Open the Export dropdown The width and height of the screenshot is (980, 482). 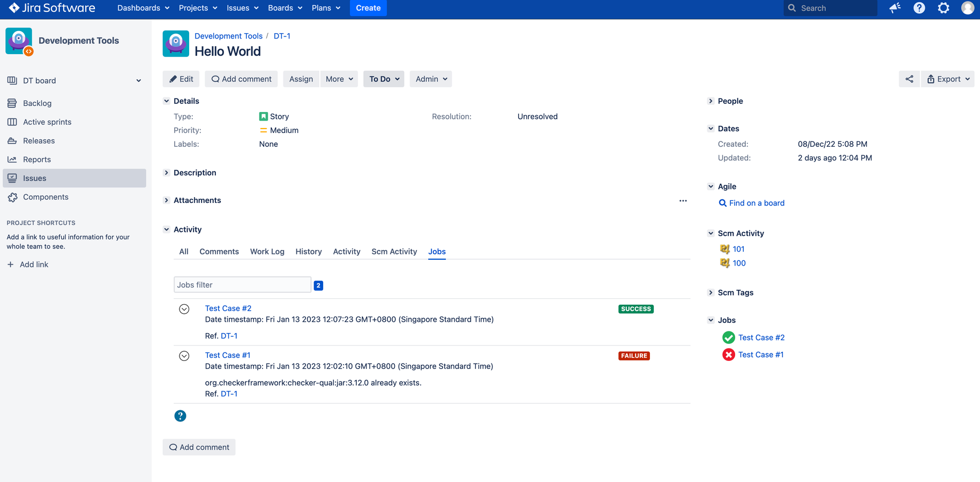[x=948, y=79]
